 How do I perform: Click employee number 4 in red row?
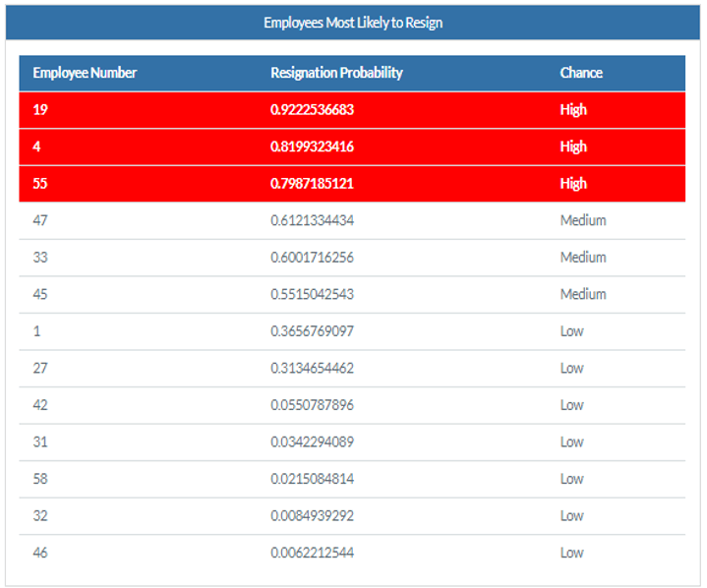[36, 147]
